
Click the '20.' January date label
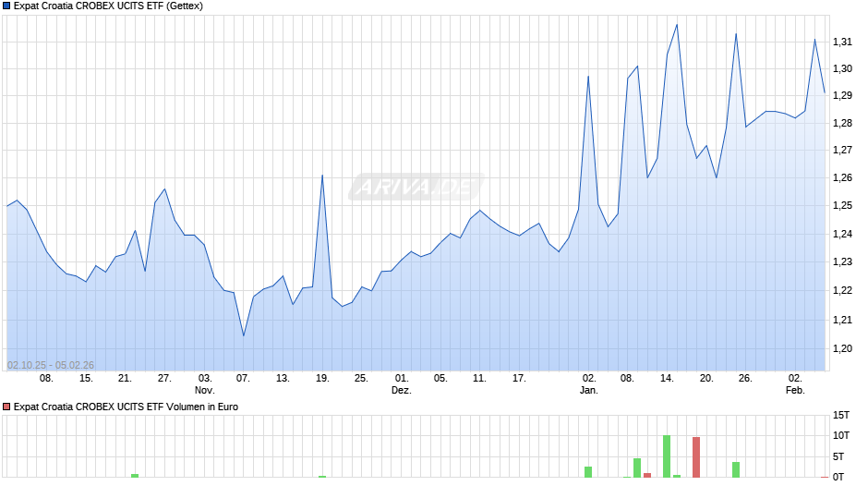click(706, 379)
